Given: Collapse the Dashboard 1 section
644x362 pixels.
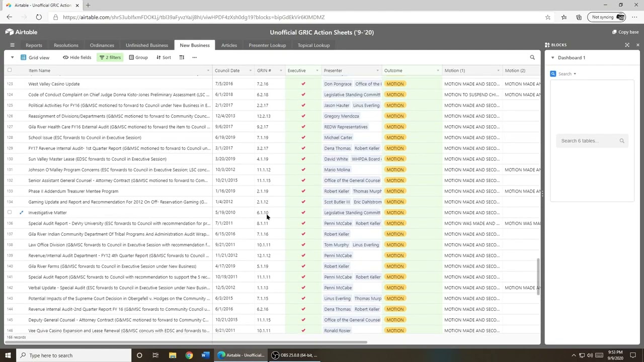Looking at the screenshot, I should 552,58.
